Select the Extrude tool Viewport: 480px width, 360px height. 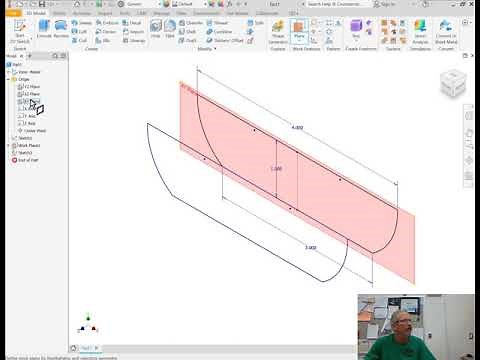coord(44,29)
